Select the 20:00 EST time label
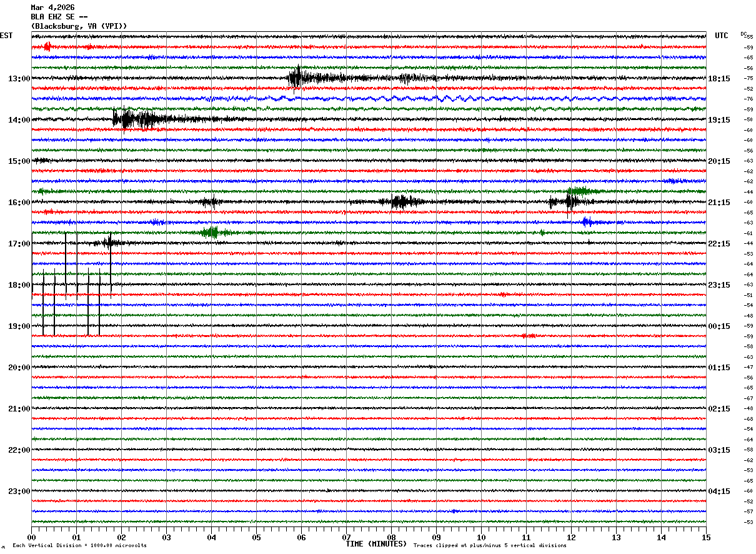The height and width of the screenshot is (554, 756). click(x=19, y=368)
